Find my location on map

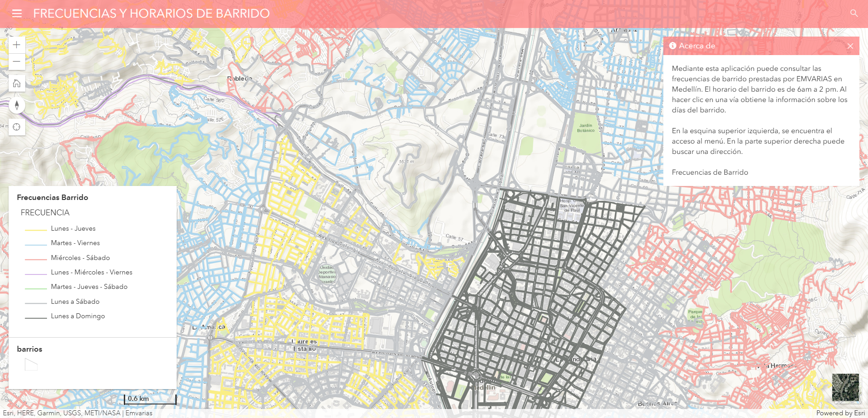pyautogui.click(x=17, y=127)
